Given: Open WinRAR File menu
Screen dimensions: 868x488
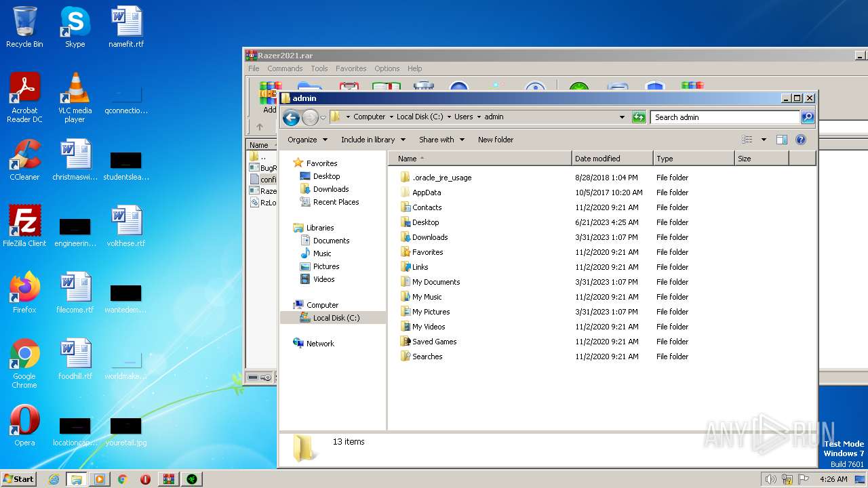Looking at the screenshot, I should (254, 68).
